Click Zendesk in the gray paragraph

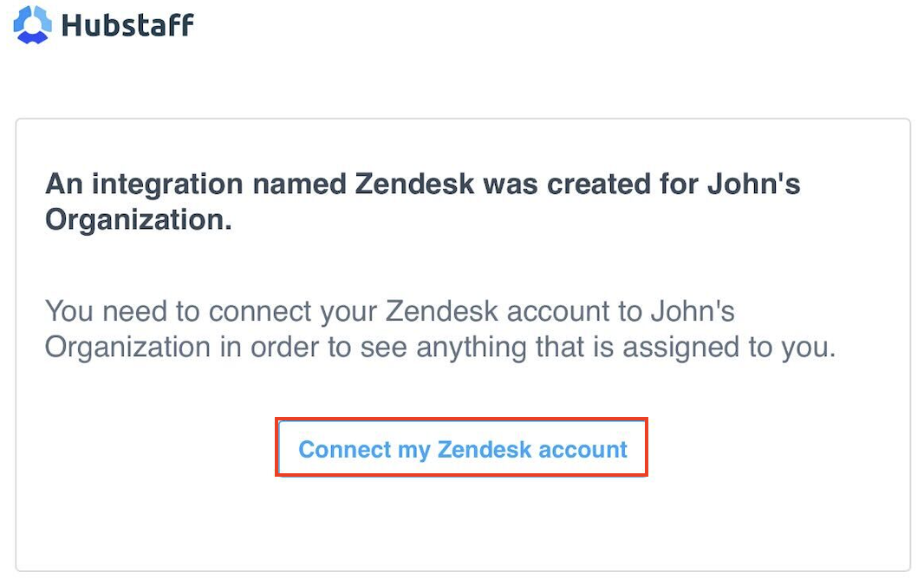pos(442,311)
